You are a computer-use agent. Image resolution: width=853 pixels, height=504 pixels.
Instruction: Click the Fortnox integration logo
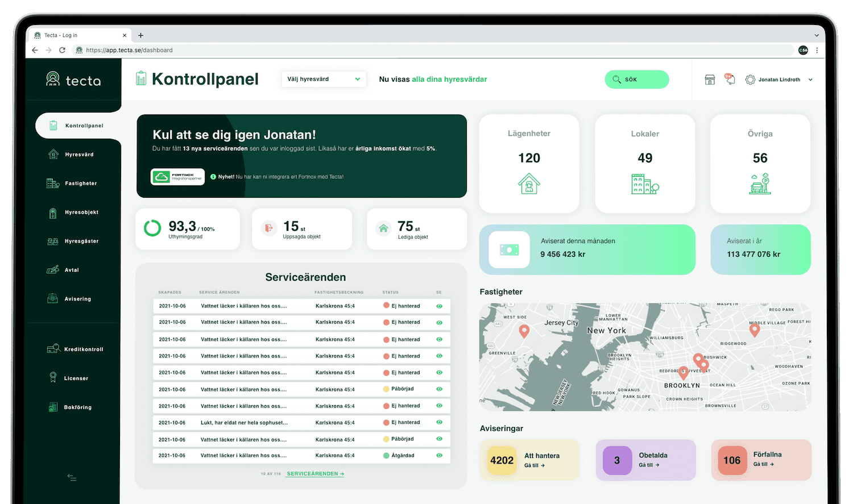click(177, 177)
